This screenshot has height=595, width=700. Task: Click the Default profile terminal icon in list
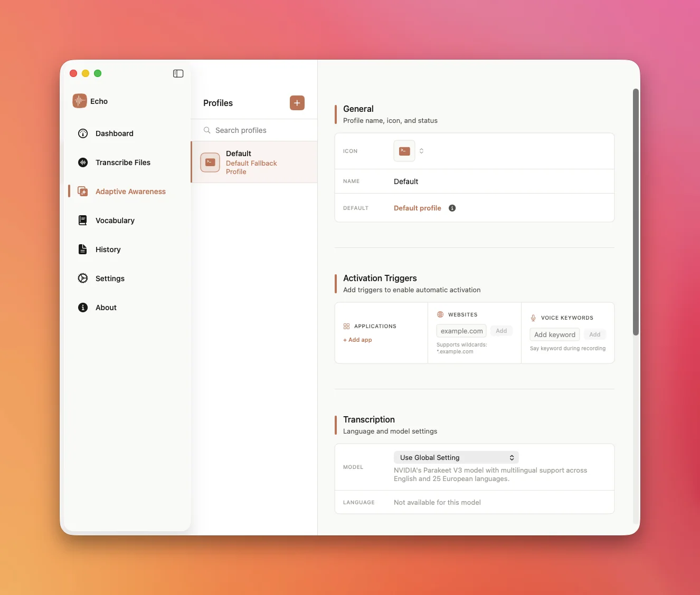point(210,162)
